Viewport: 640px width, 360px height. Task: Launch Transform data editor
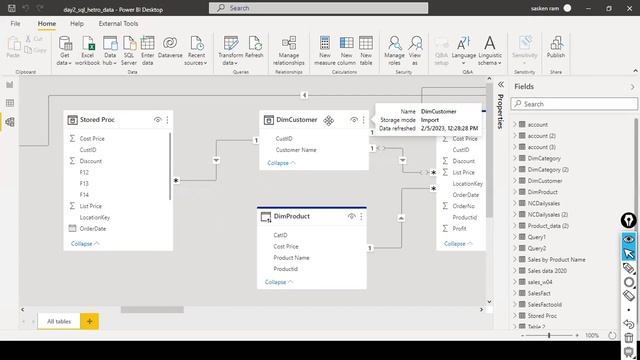tap(230, 51)
